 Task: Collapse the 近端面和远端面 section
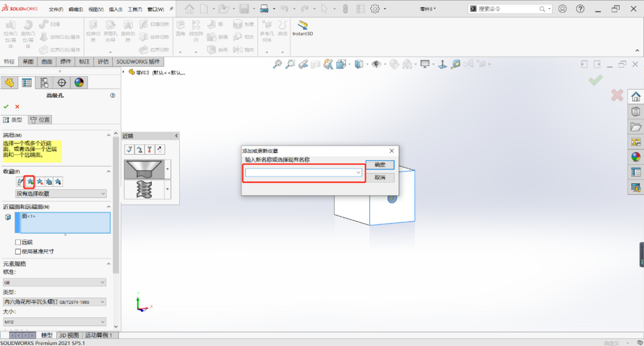(x=109, y=207)
